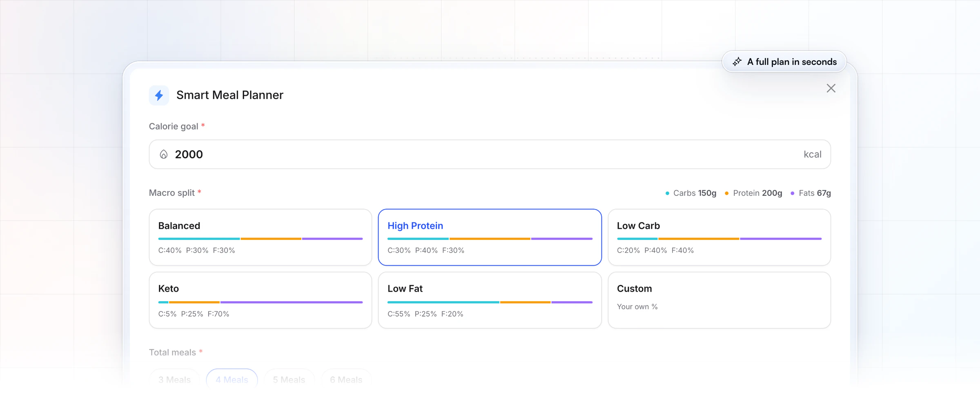Image resolution: width=980 pixels, height=404 pixels.
Task: Click the Protein 200g legend value
Action: tap(753, 193)
